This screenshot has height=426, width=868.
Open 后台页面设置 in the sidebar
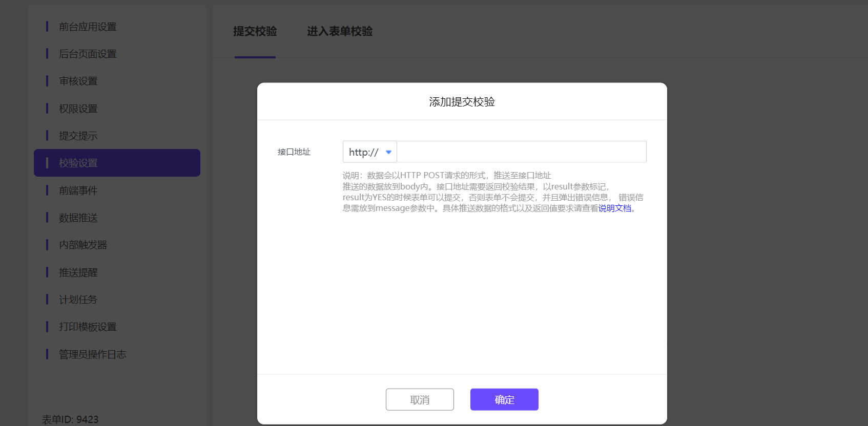pos(88,54)
